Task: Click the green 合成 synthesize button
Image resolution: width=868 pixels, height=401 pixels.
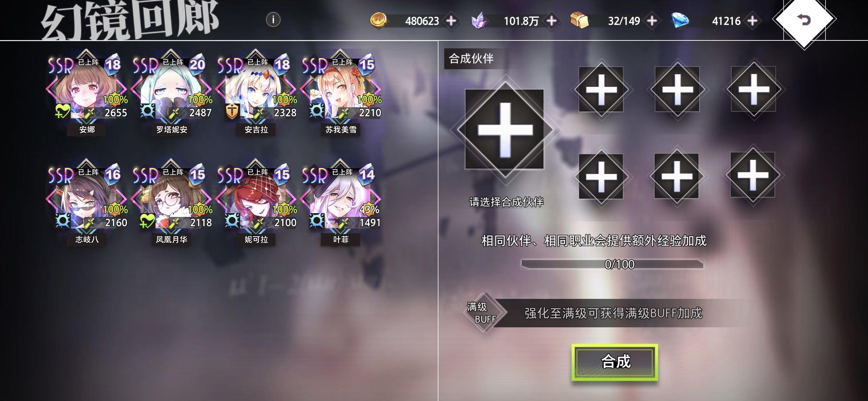Action: tap(615, 362)
